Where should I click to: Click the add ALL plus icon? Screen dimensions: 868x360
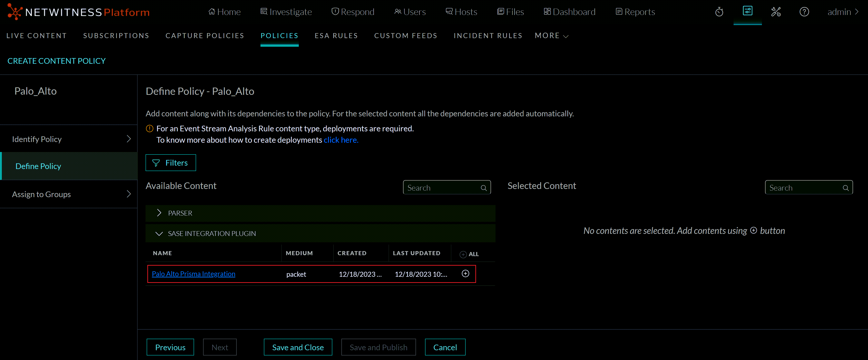coord(463,255)
